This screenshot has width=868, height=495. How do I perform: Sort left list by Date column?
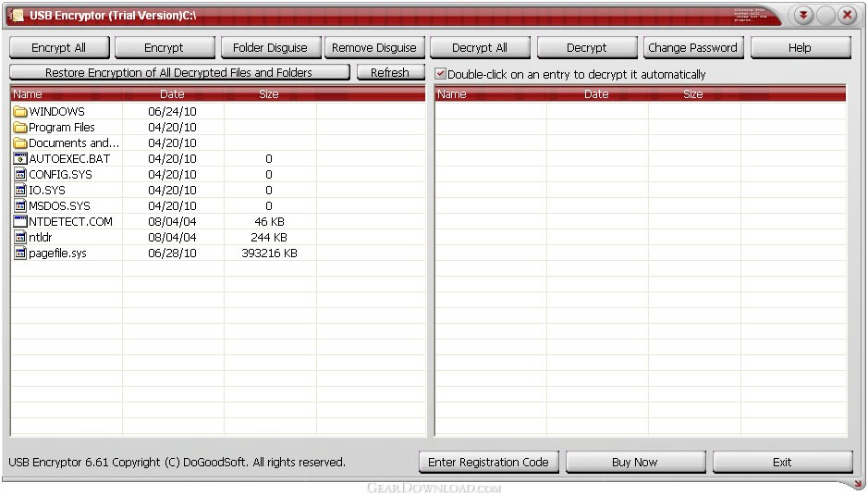coord(173,94)
